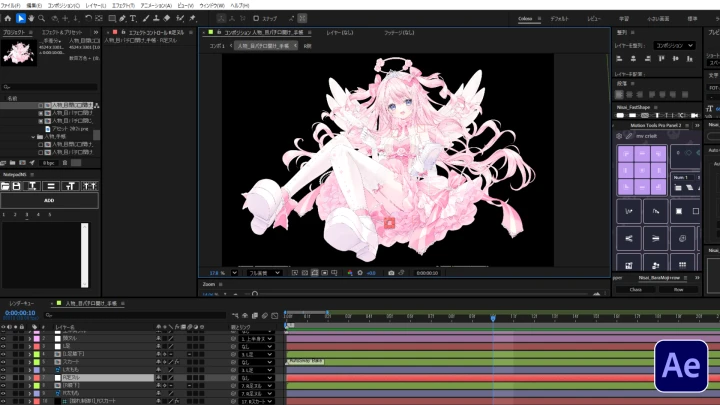Image resolution: width=720 pixels, height=405 pixels.
Task: Expand layer 5 スカート properties
Action: (x=30, y=362)
